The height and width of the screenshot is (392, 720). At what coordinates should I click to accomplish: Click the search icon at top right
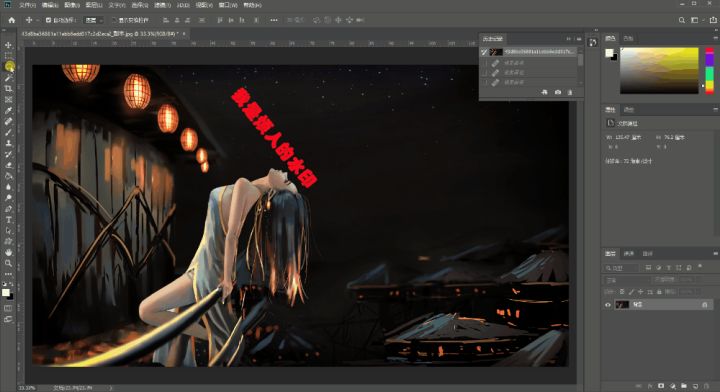[682, 20]
